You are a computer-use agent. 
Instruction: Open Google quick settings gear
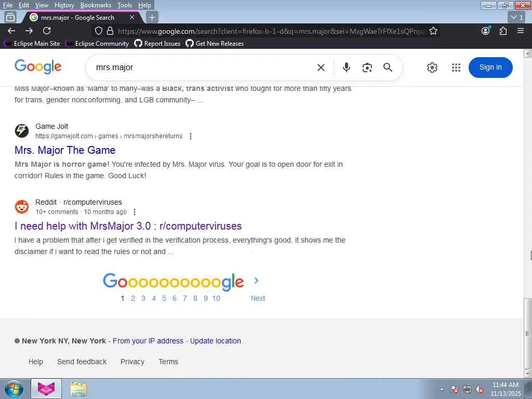(432, 68)
